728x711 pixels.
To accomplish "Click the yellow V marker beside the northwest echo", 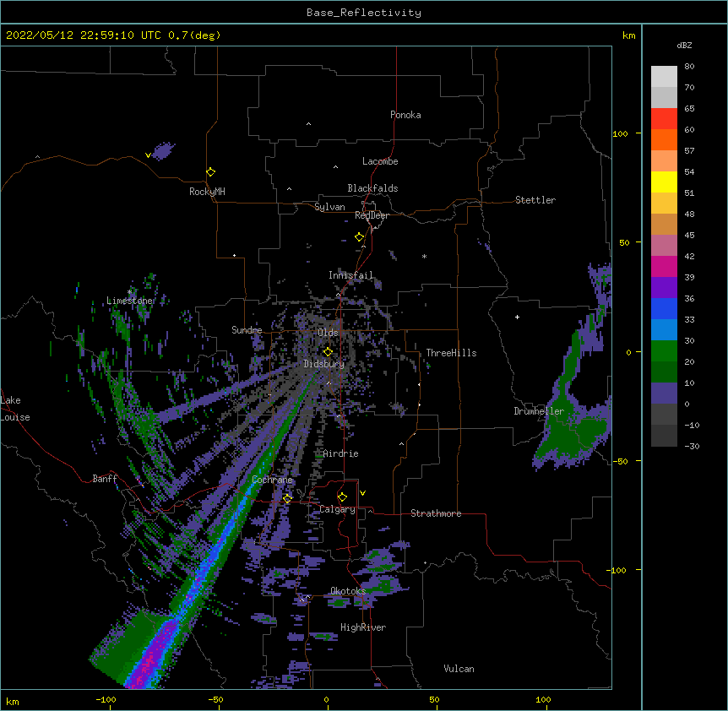I will click(148, 155).
